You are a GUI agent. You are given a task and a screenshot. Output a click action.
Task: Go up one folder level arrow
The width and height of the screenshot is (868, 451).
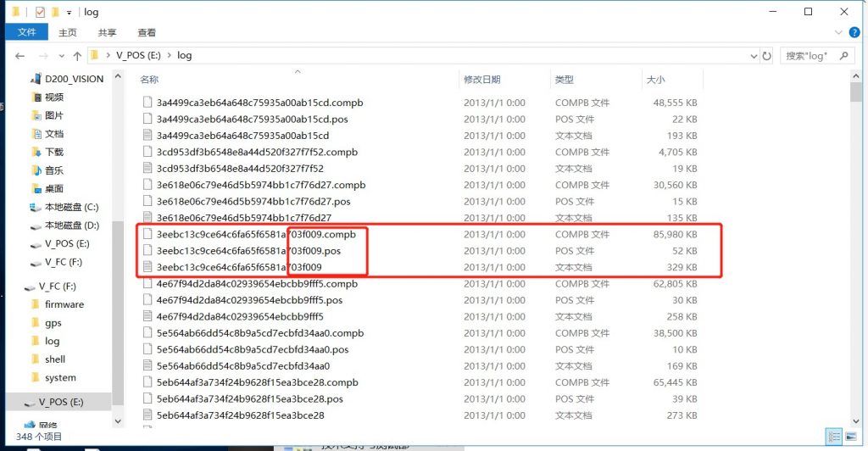pyautogui.click(x=77, y=56)
